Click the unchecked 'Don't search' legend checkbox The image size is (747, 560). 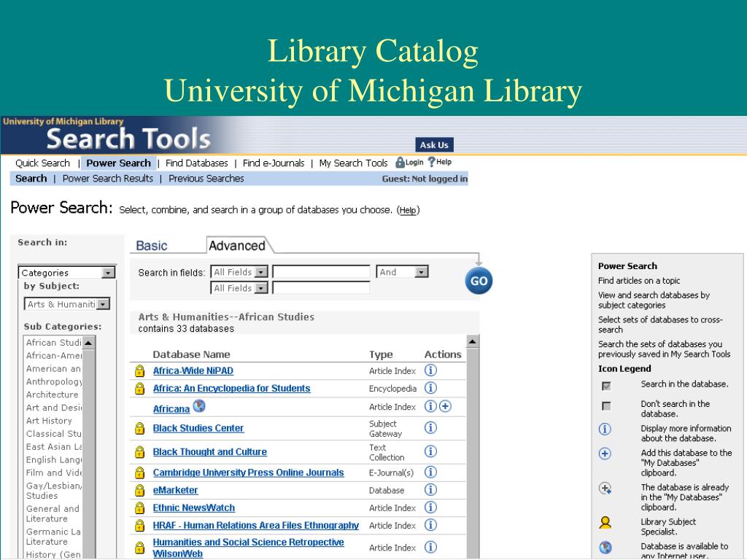tap(606, 405)
